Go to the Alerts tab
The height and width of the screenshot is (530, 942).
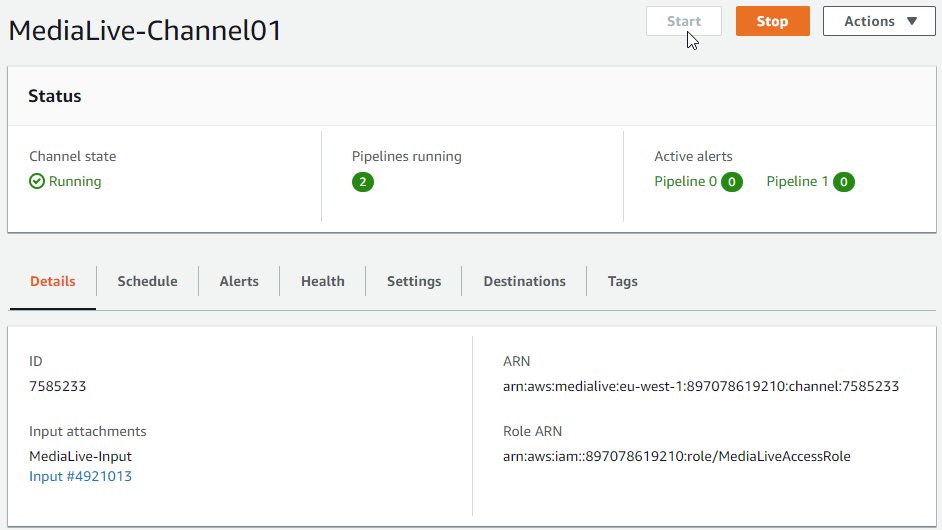(x=239, y=281)
